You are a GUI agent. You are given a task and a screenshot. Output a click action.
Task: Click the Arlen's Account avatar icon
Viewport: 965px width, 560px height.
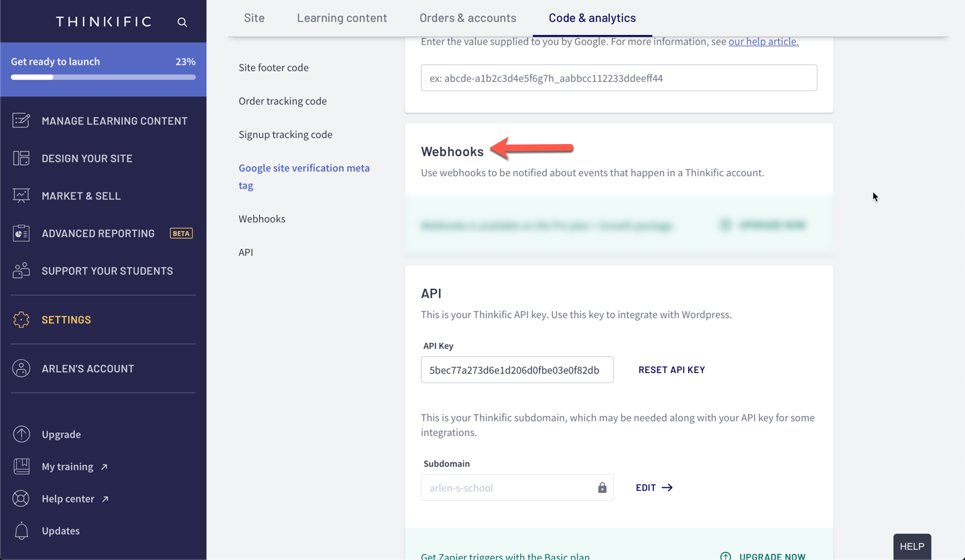21,368
